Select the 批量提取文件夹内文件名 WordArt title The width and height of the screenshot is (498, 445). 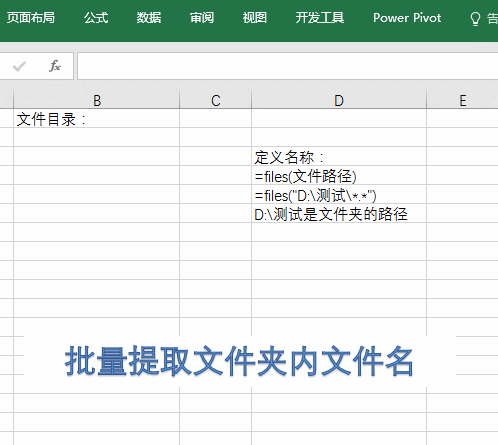tap(239, 361)
